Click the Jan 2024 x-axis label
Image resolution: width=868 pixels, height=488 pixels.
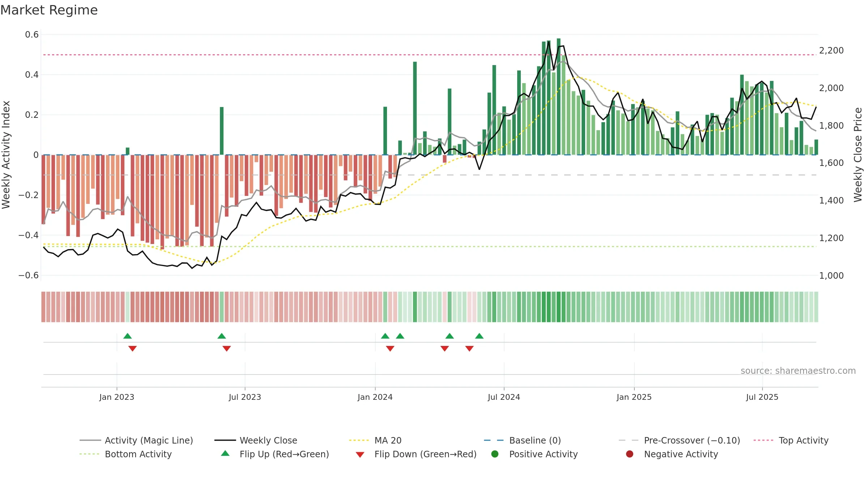tap(375, 397)
